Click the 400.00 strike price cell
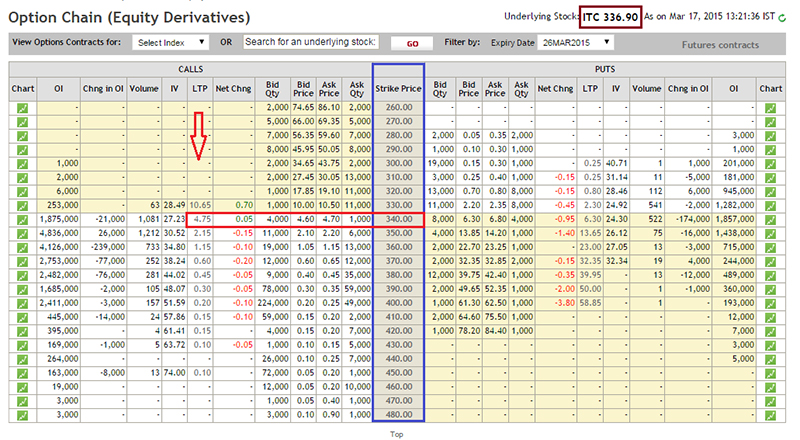This screenshot has height=440, width=800. (398, 303)
